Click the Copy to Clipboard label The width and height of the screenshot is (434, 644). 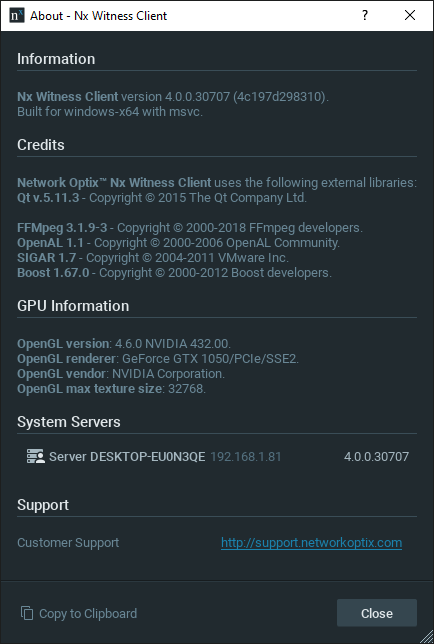coord(88,614)
